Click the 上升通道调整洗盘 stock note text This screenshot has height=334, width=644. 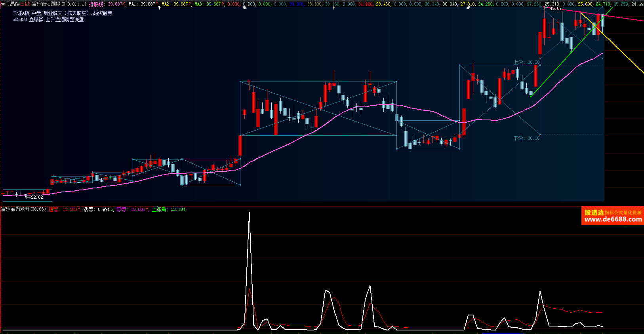[65, 19]
